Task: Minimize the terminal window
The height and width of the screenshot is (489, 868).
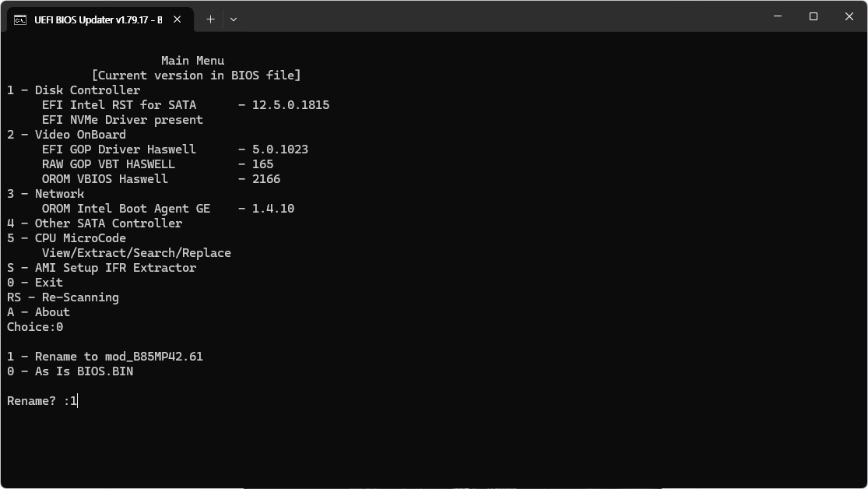Action: pyautogui.click(x=778, y=16)
